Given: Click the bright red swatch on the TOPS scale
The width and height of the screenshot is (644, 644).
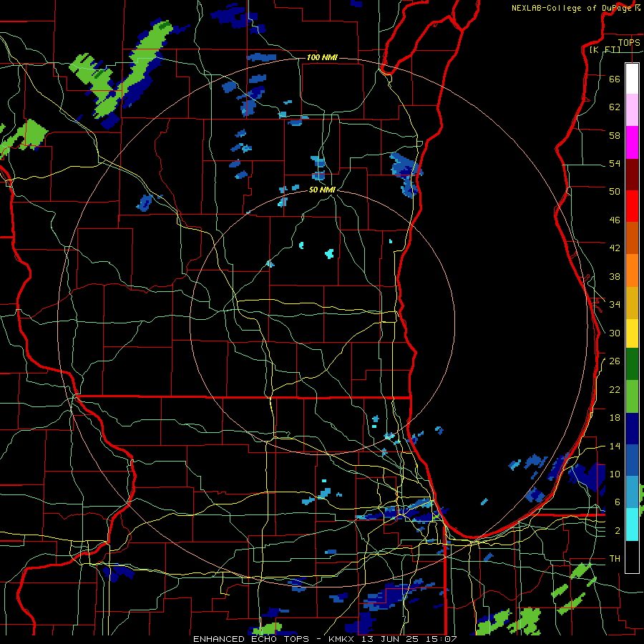Looking at the screenshot, I should coord(632,206).
